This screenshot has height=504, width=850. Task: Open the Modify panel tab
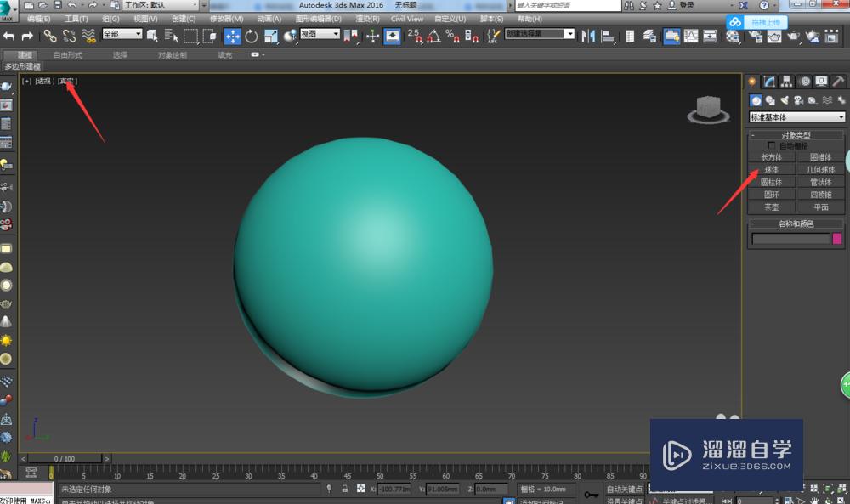tap(769, 82)
